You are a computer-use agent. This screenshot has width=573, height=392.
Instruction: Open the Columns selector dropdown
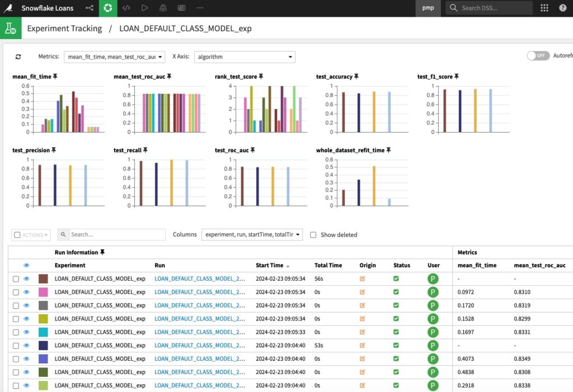pos(252,235)
